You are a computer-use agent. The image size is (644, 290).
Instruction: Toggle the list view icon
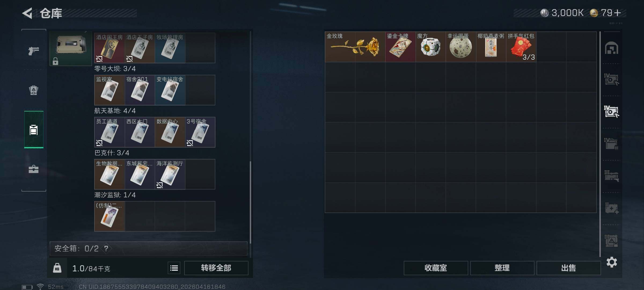pos(174,268)
